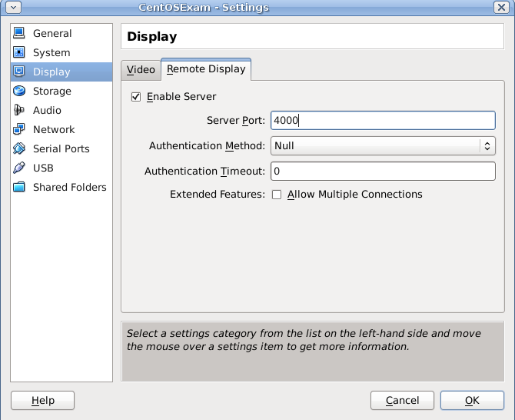The height and width of the screenshot is (420, 515).
Task: Click the USB plug icon
Action: [x=19, y=168]
